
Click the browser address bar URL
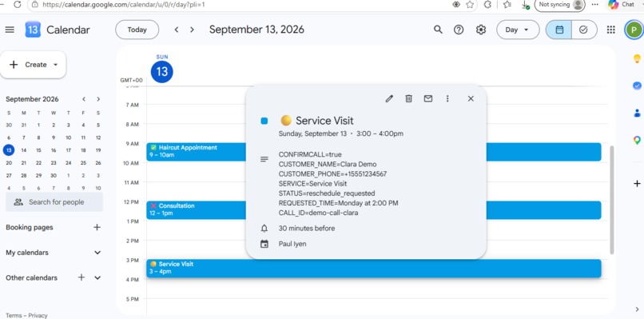124,5
